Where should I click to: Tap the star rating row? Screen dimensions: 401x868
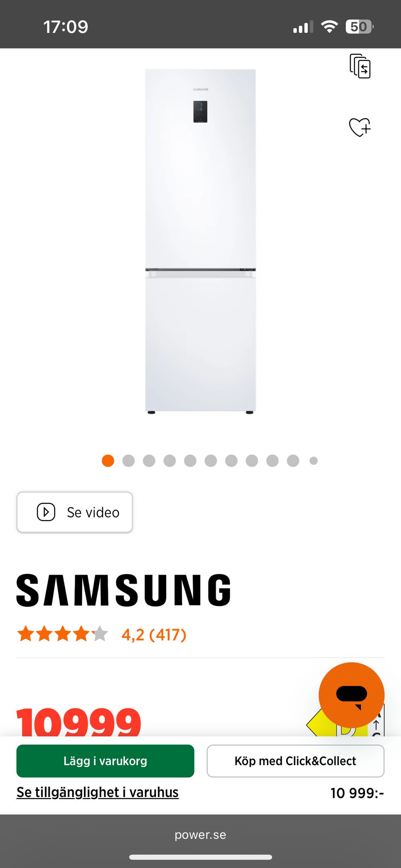tap(63, 634)
